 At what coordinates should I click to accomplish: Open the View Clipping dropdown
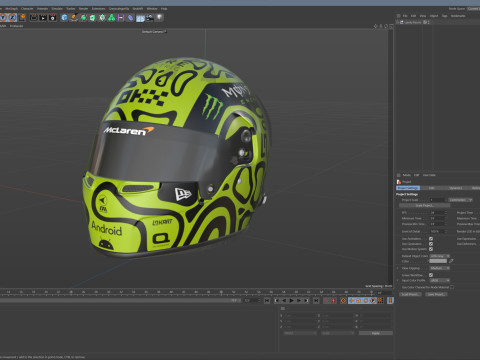click(x=440, y=268)
